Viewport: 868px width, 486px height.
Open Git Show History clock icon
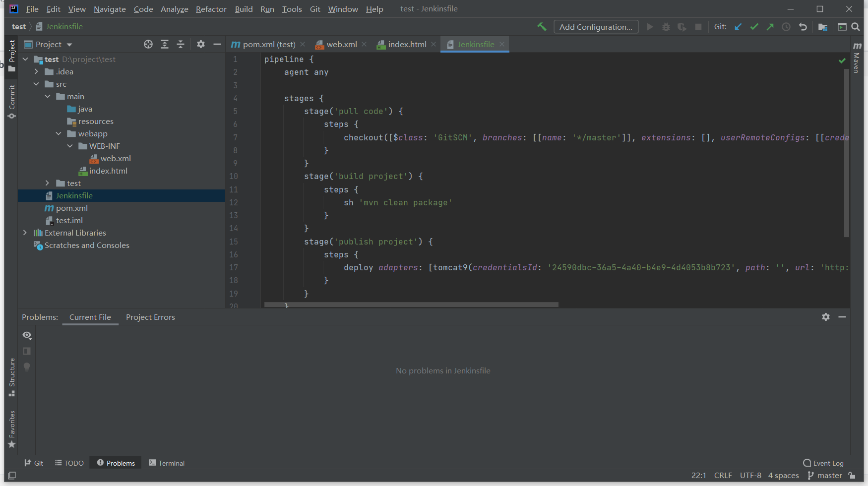[x=786, y=27]
